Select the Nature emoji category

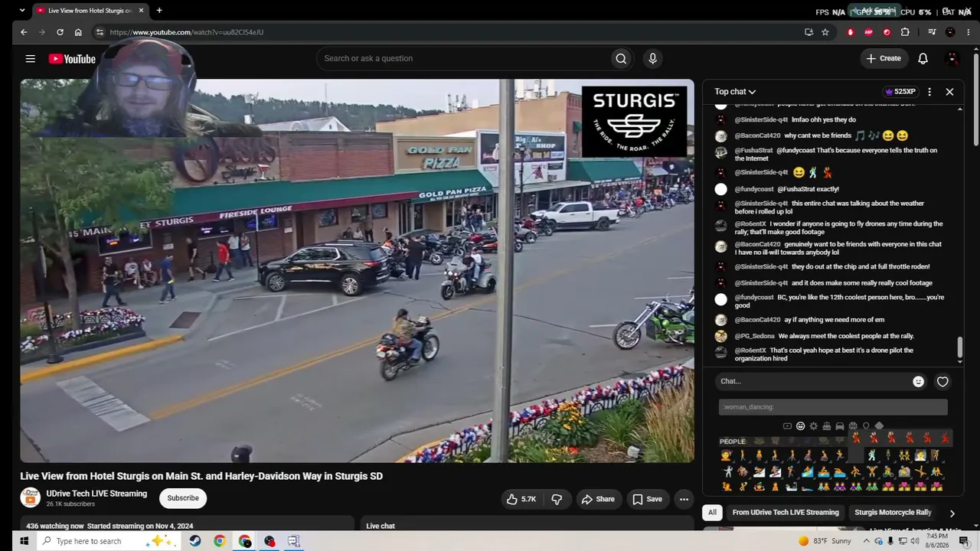(814, 426)
